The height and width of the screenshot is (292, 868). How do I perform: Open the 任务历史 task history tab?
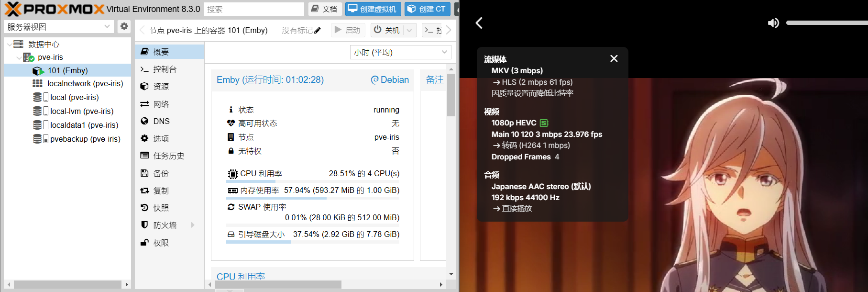click(x=170, y=156)
